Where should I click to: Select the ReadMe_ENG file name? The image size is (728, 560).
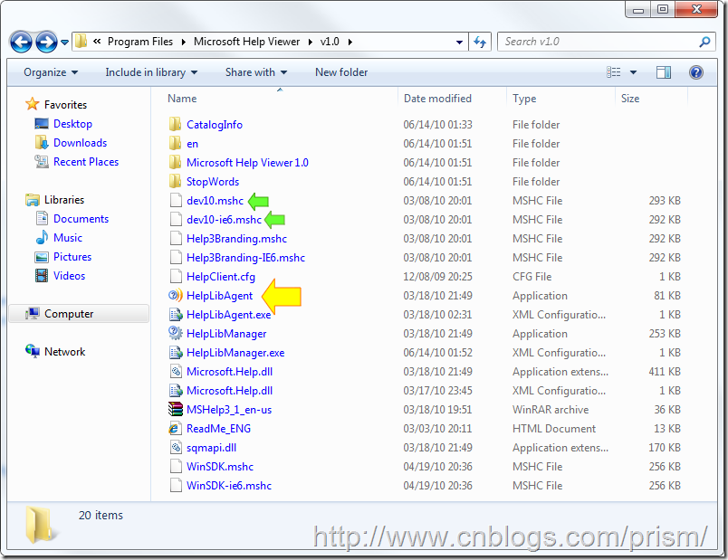pos(219,429)
